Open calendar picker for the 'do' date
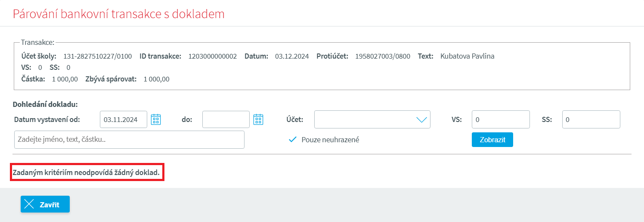Viewport: 644px width, 222px height. [x=258, y=119]
